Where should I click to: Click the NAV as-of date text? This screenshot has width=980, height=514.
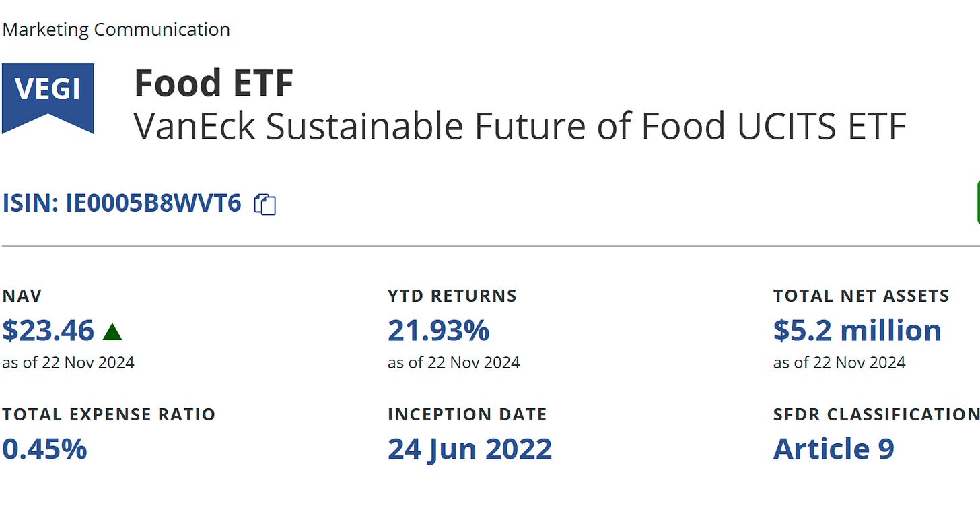[x=68, y=363]
